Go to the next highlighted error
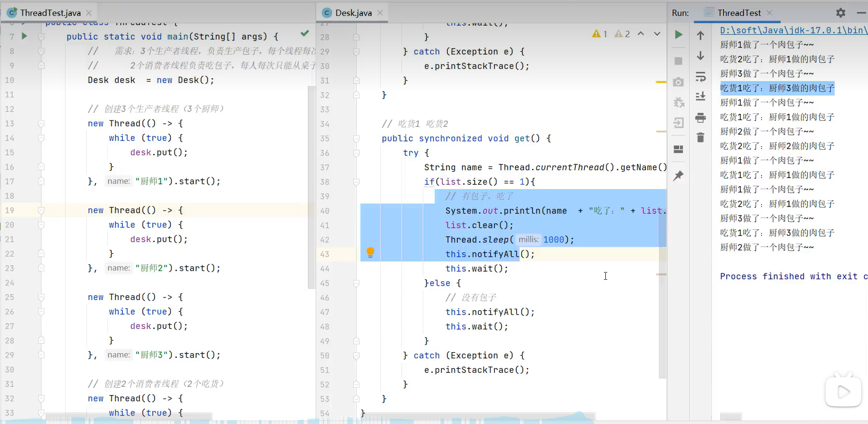 pyautogui.click(x=657, y=34)
